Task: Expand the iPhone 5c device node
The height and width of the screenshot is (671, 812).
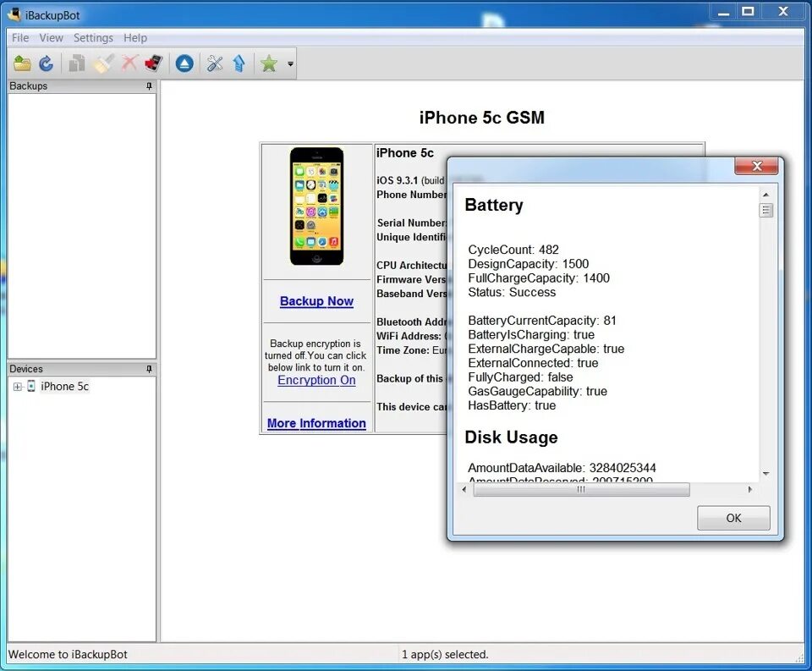Action: click(18, 387)
